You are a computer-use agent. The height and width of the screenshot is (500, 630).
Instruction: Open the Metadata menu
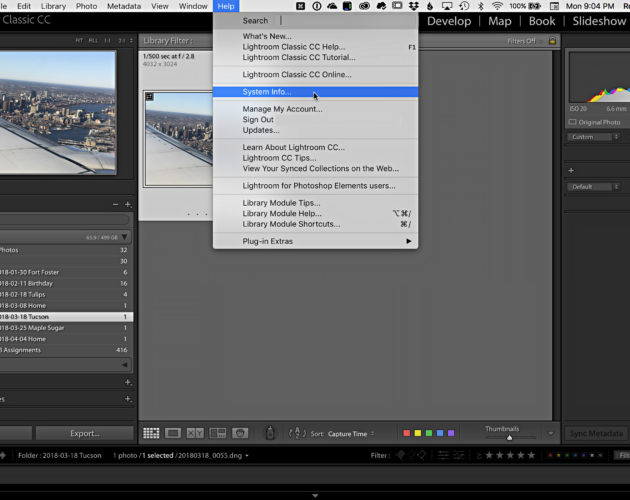tap(124, 6)
